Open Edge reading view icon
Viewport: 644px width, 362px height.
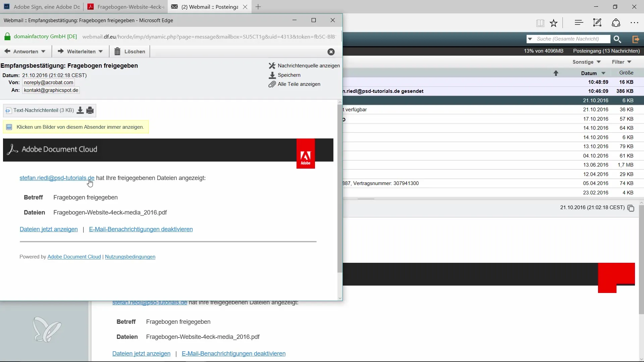pyautogui.click(x=540, y=23)
